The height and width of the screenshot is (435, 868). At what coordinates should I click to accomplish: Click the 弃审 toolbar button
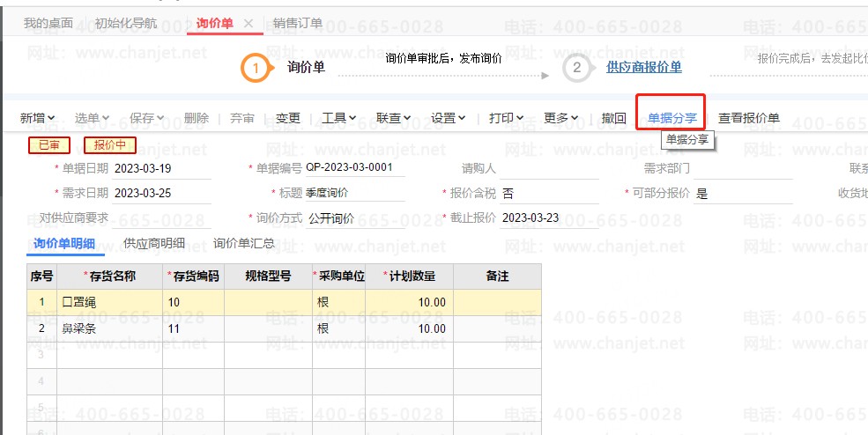[242, 118]
